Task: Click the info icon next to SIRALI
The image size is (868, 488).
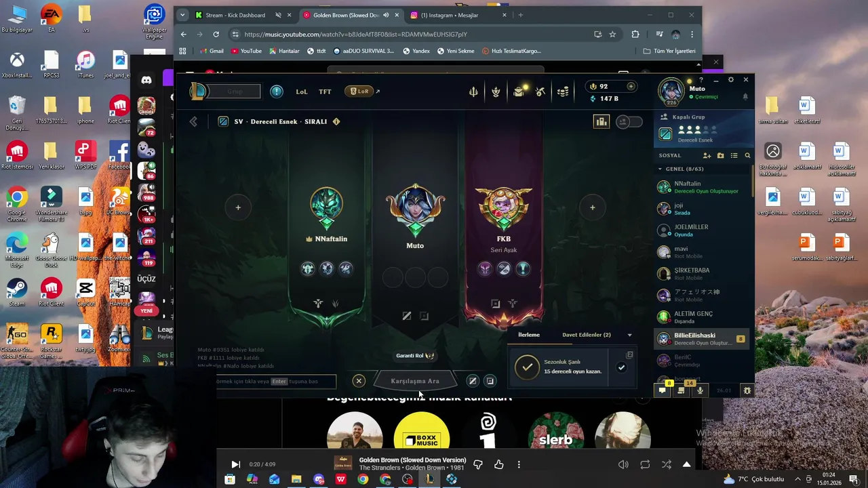Action: 336,121
